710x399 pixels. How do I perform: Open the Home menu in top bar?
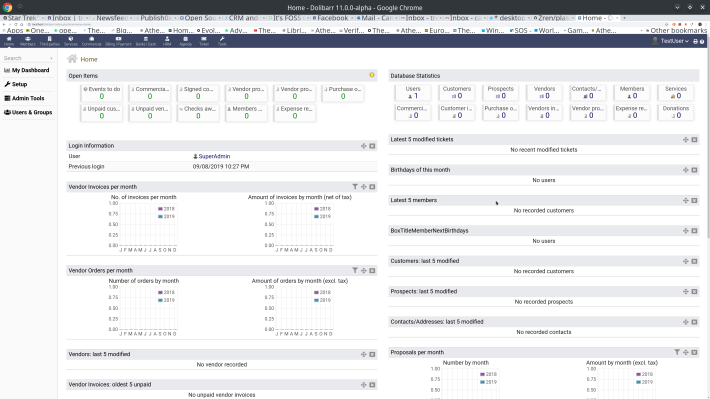[9, 41]
